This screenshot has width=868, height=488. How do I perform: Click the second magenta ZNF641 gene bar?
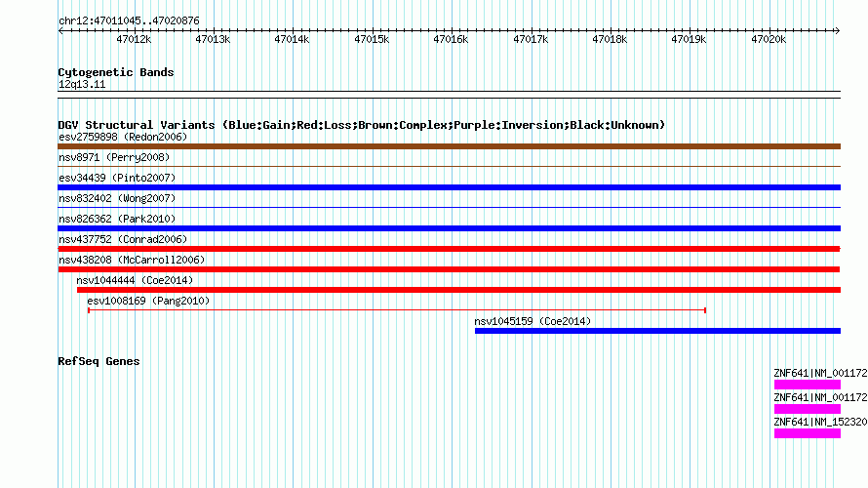(808, 409)
